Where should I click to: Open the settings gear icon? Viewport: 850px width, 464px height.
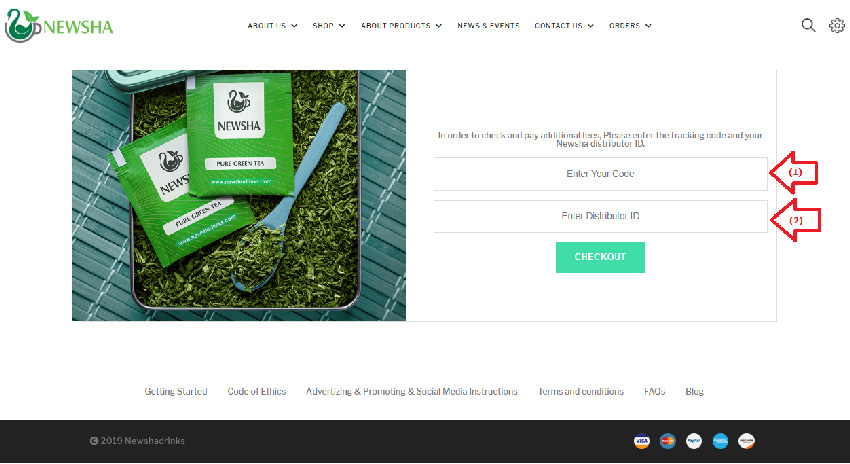836,25
